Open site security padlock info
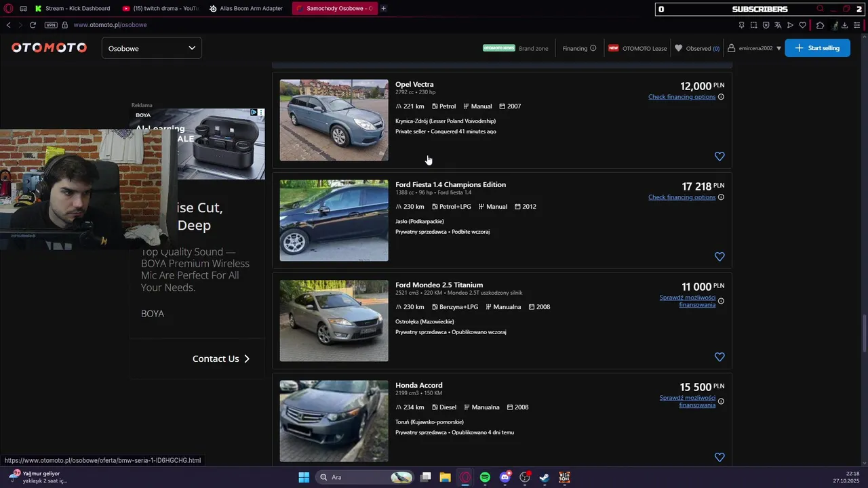Screen dimensions: 868x488 (x=65, y=25)
